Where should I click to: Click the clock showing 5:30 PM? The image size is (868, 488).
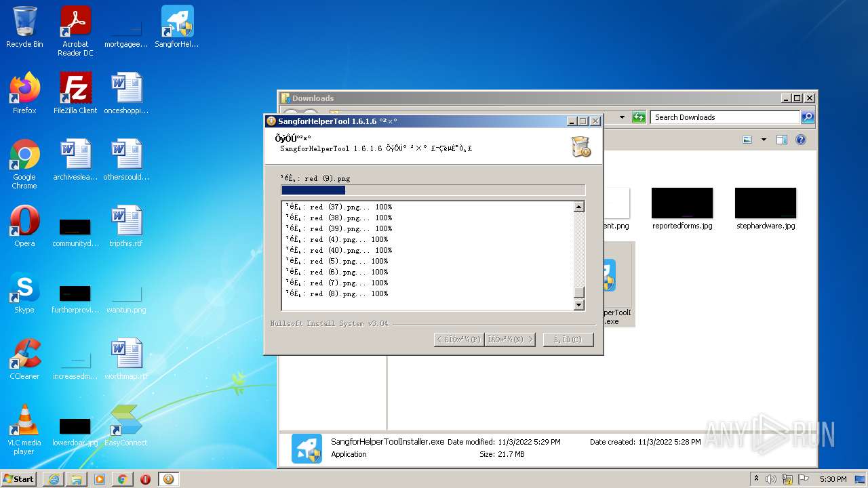833,479
